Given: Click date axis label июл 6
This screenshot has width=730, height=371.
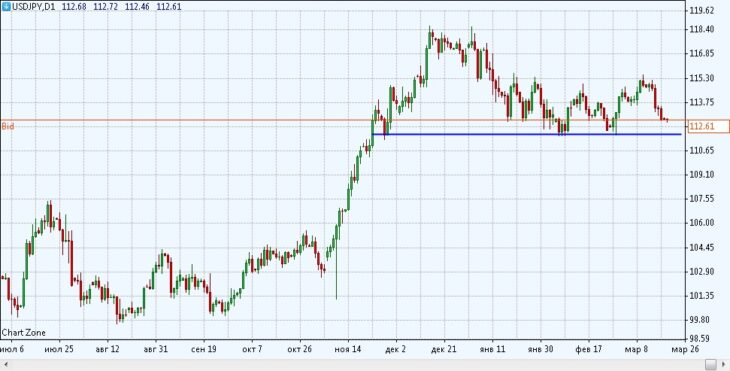Looking at the screenshot, I should click(x=12, y=349).
